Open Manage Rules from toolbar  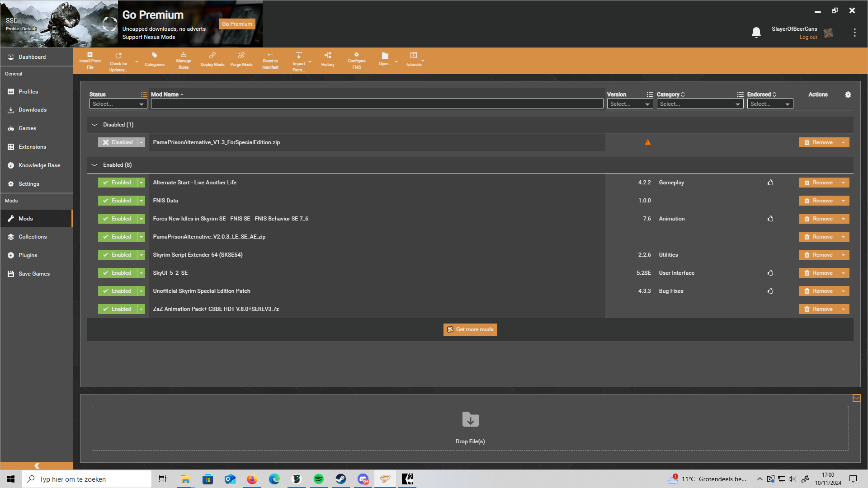click(183, 60)
